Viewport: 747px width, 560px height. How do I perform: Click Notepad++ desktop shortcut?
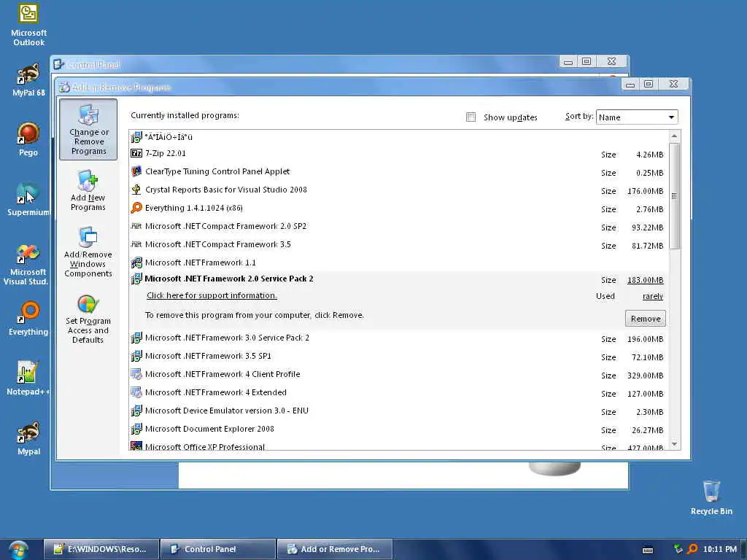pyautogui.click(x=28, y=378)
